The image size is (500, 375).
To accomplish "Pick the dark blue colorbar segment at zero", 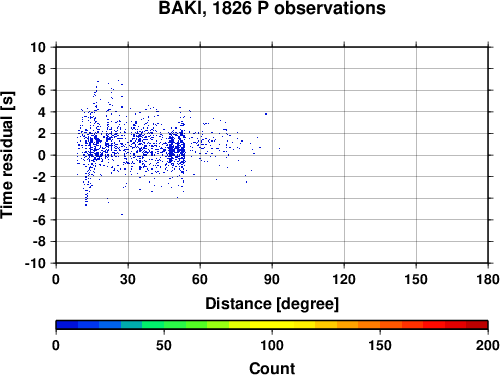I will 67,325.
